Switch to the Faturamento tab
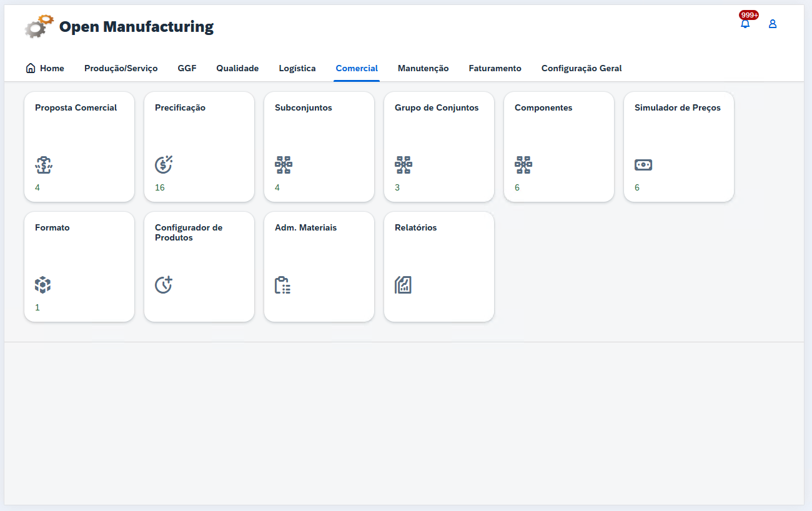 495,68
